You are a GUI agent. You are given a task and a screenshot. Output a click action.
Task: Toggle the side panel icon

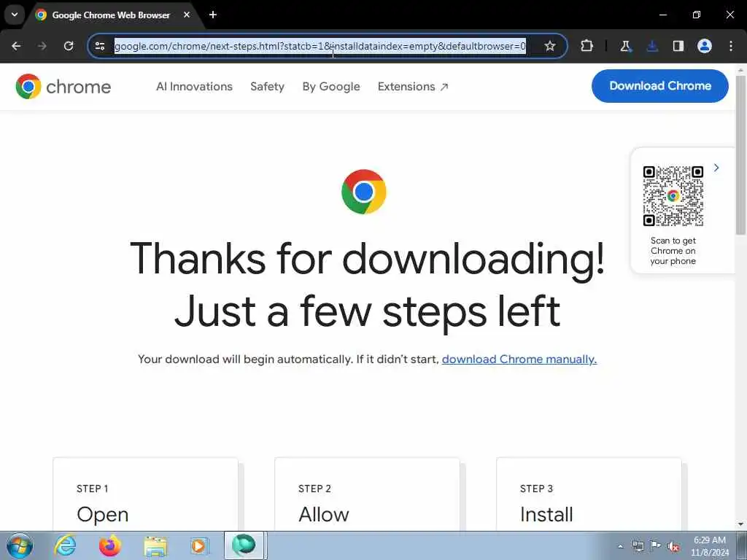click(x=678, y=46)
